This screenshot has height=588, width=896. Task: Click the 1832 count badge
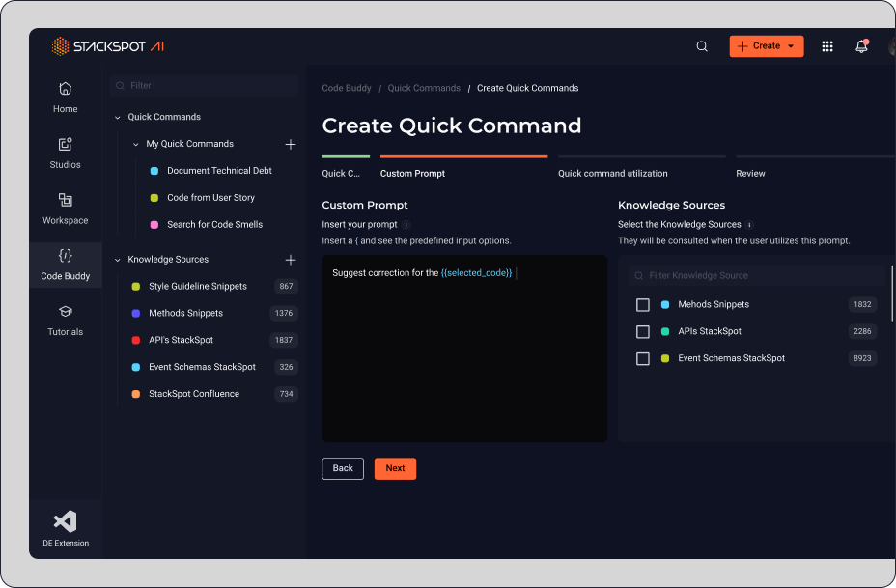click(x=862, y=304)
